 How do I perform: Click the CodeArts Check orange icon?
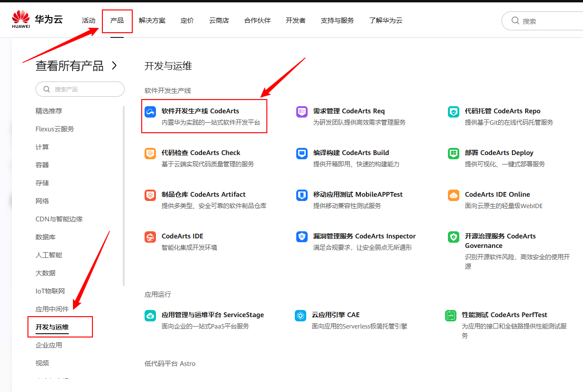click(x=150, y=154)
